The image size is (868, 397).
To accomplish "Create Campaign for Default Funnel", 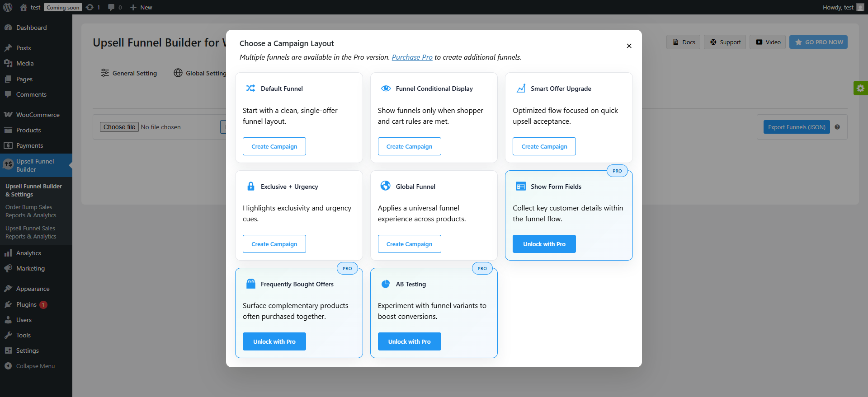I will (x=274, y=146).
